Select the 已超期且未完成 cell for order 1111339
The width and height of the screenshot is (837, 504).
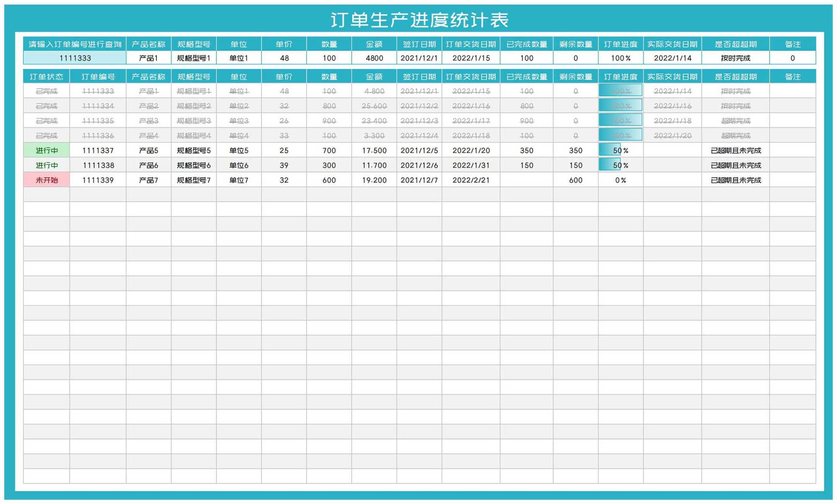(735, 180)
